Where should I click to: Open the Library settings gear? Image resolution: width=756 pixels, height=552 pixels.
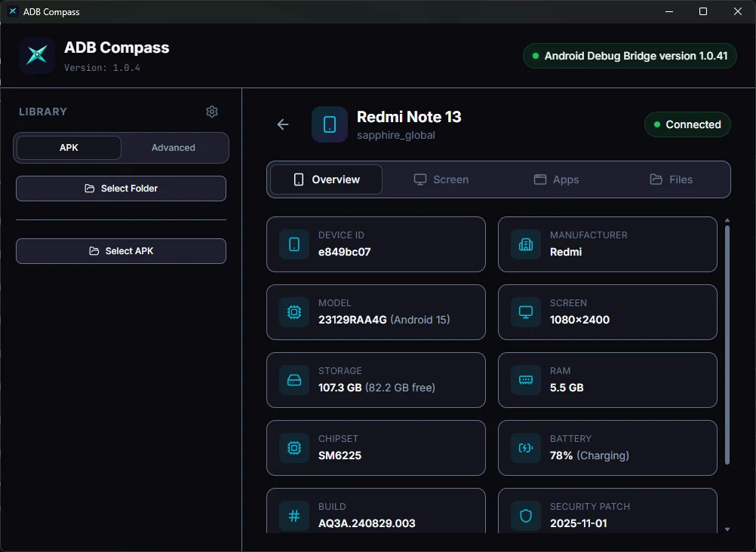(x=212, y=111)
